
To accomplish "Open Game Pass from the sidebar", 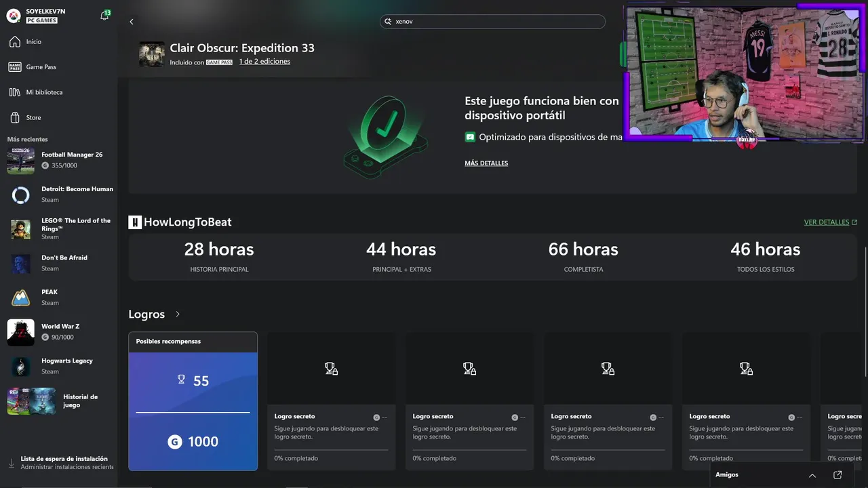I will tap(58, 67).
